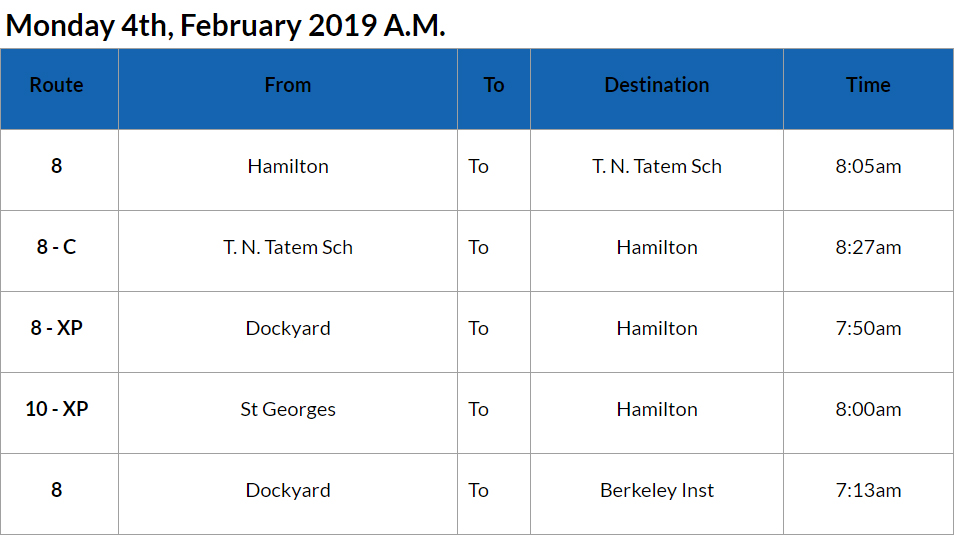Click Hamilton destination in 10 - XP row

tap(657, 409)
